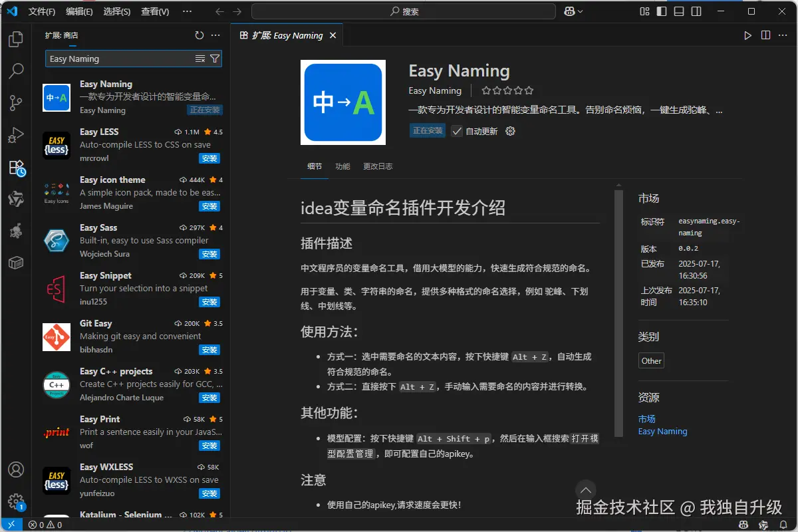Switch to the 更改日志 tab
The height and width of the screenshot is (532, 798).
tap(378, 166)
